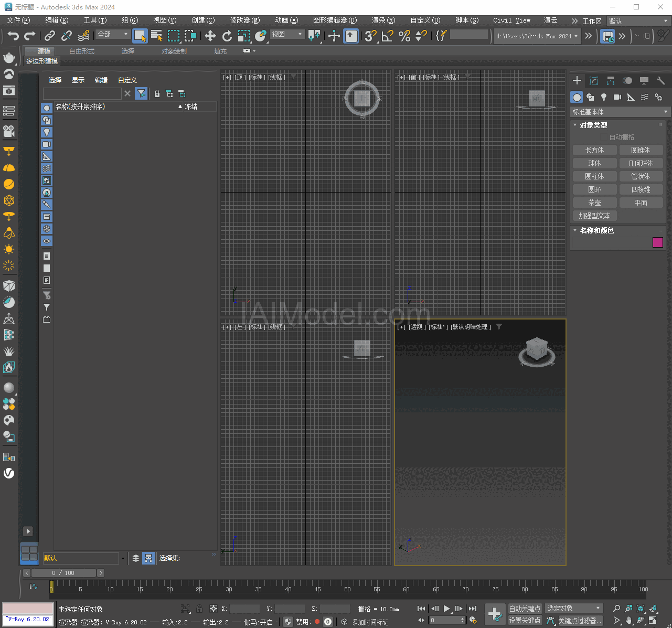Select Space Warps category icon

[645, 97]
